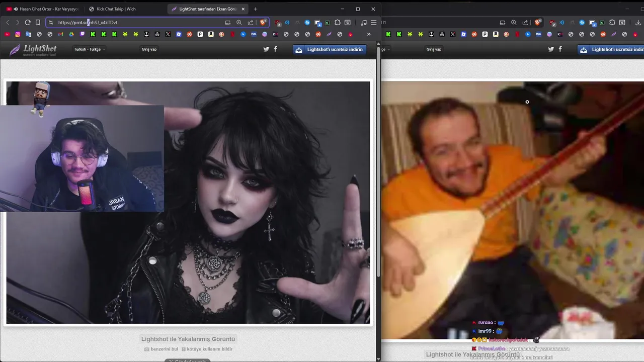Open the downloads arrow in right window
The image size is (644, 362).
coord(638,22)
